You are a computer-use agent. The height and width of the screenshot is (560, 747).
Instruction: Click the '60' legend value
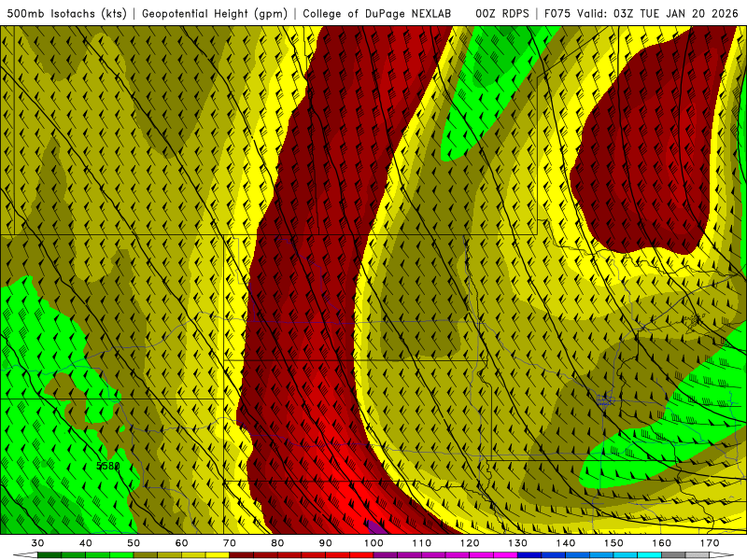[x=181, y=543]
